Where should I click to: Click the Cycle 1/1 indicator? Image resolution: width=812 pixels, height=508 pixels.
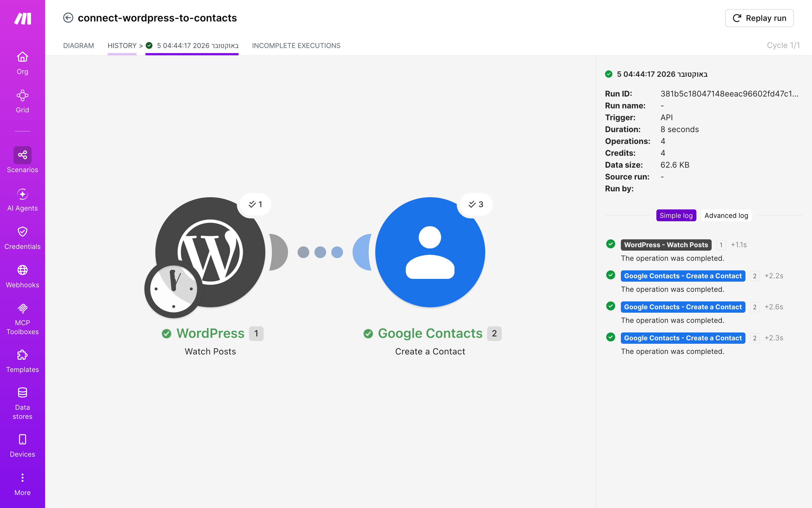coord(783,45)
